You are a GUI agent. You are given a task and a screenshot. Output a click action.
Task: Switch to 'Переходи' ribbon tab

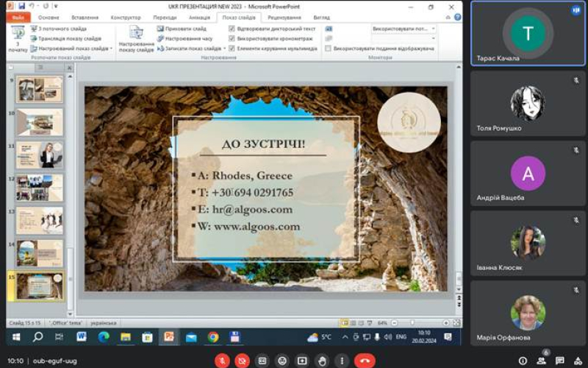(165, 17)
